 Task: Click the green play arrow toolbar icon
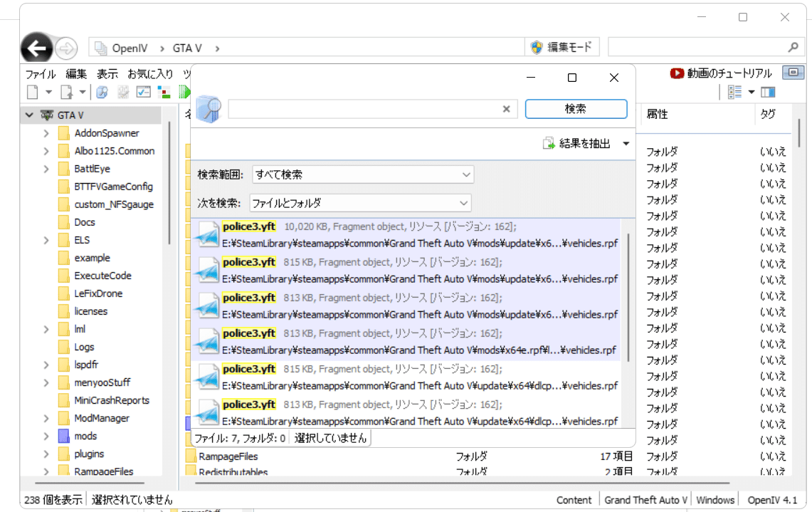coord(184,93)
